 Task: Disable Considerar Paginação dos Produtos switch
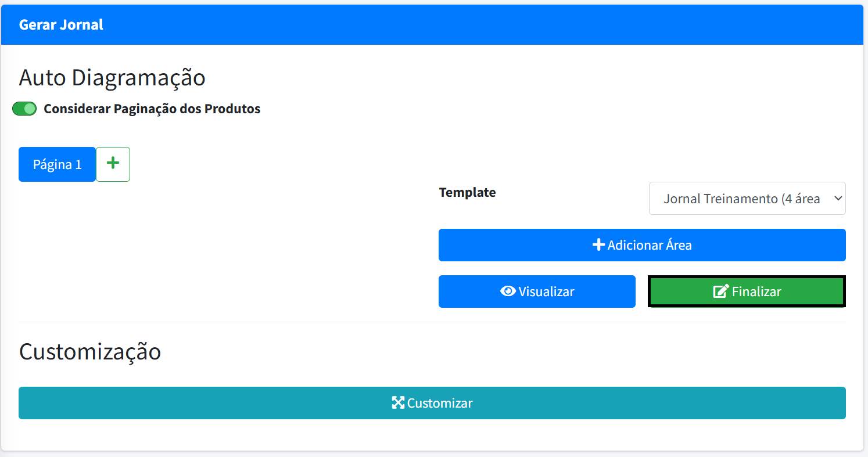pyautogui.click(x=24, y=109)
